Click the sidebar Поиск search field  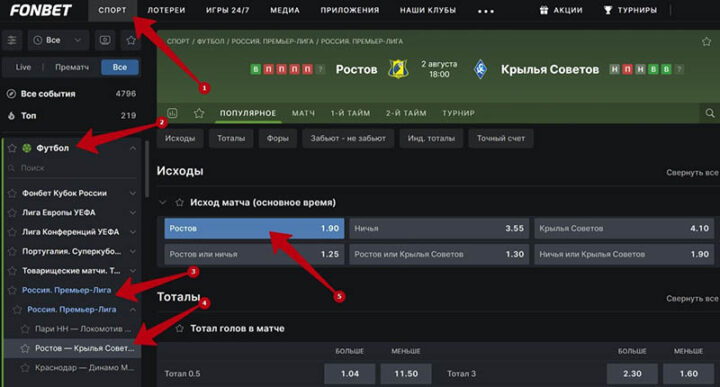72,168
